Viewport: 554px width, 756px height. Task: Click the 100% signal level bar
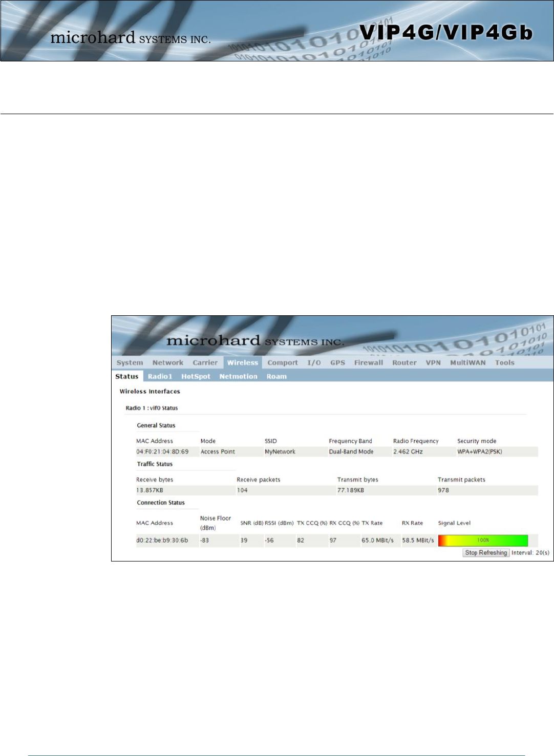click(483, 541)
